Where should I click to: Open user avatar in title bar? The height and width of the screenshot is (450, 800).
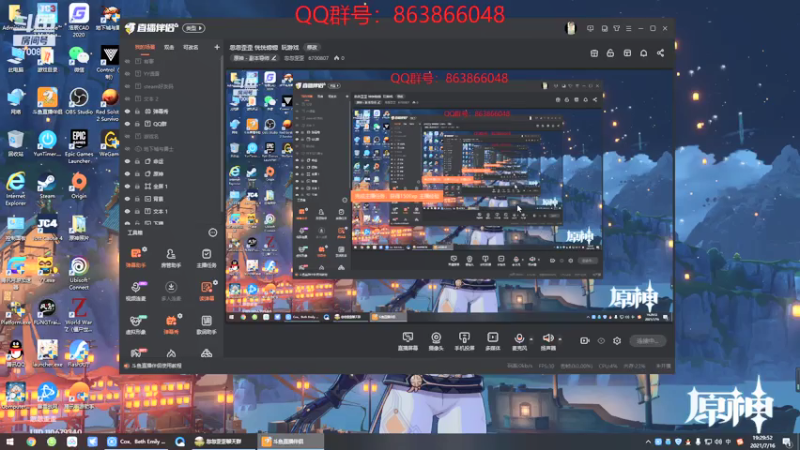point(570,28)
